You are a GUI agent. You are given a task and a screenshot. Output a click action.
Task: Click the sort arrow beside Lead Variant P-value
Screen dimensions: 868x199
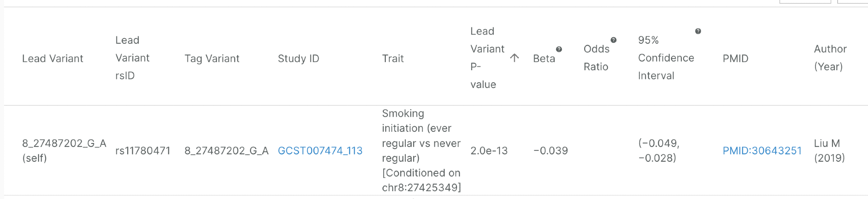tap(514, 58)
